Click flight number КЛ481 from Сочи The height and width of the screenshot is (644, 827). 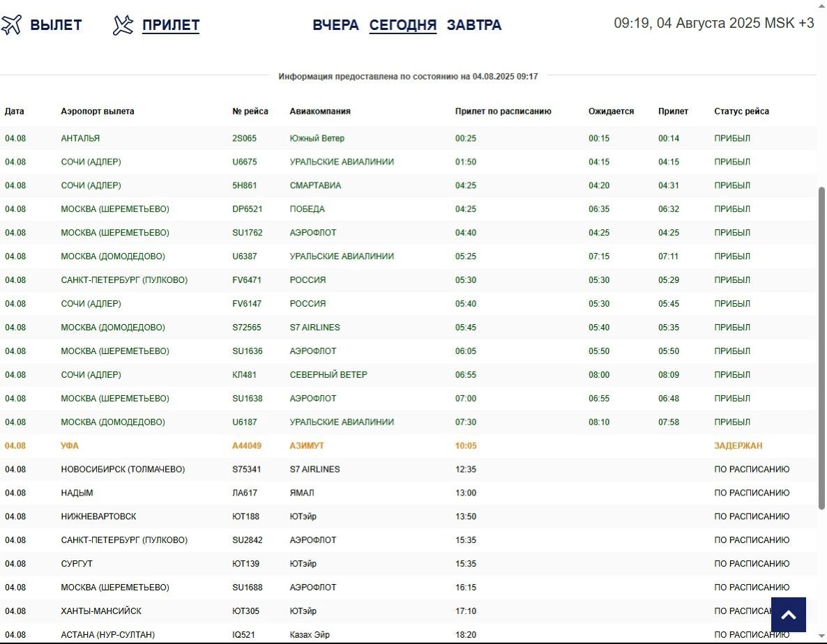point(244,375)
